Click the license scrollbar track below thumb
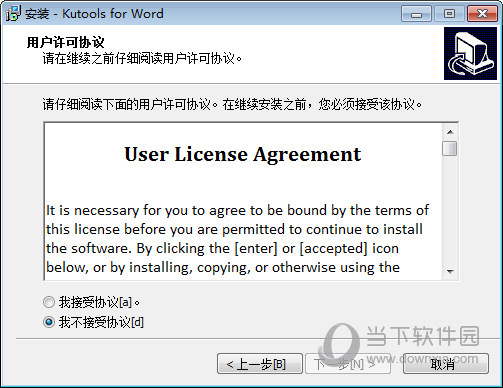Viewport: 503px width, 388px height. (450, 210)
